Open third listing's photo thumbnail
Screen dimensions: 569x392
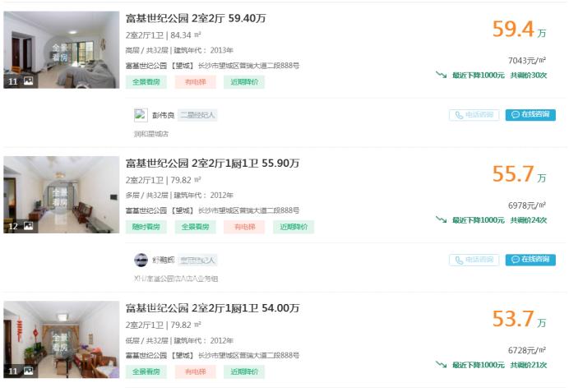point(62,339)
